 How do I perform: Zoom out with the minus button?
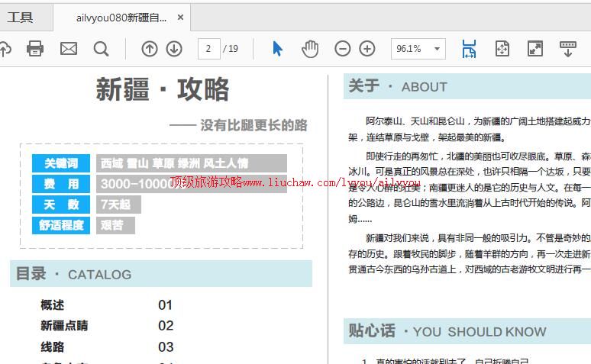[343, 49]
